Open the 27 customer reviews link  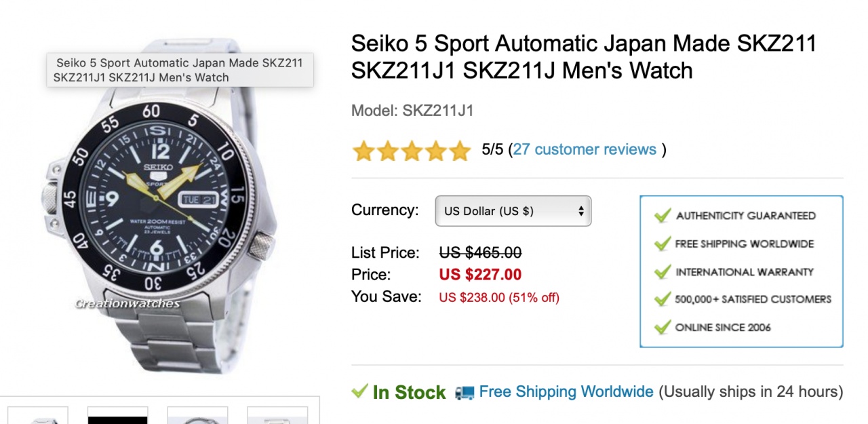(585, 149)
